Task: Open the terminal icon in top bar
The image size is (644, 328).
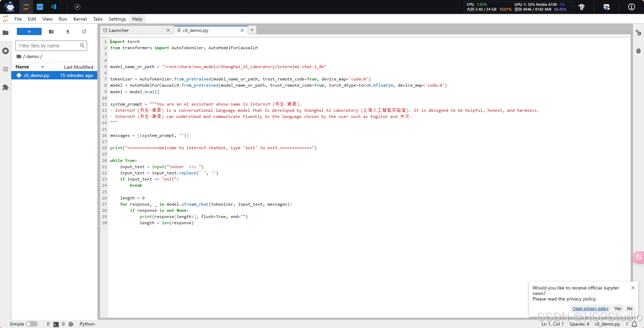Action: pyautogui.click(x=40, y=7)
